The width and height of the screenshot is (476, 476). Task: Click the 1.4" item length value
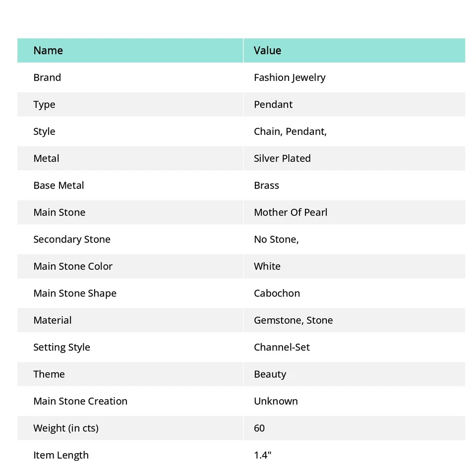pyautogui.click(x=263, y=455)
